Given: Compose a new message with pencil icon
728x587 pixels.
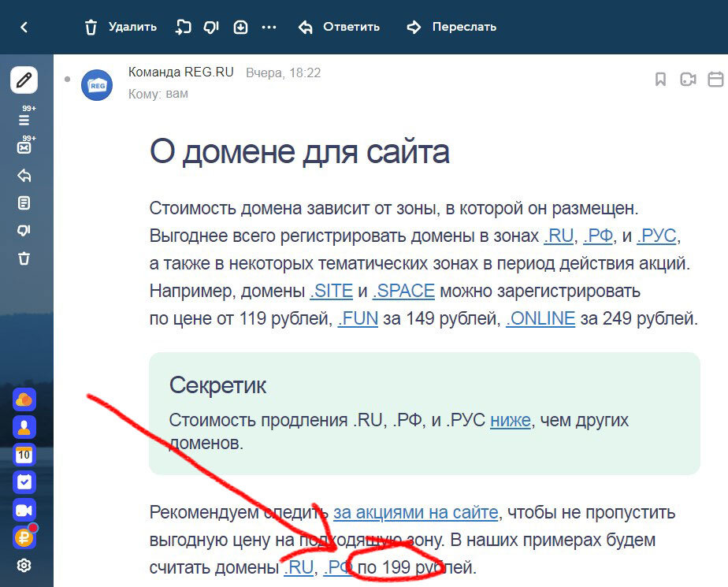Looking at the screenshot, I should pyautogui.click(x=24, y=80).
